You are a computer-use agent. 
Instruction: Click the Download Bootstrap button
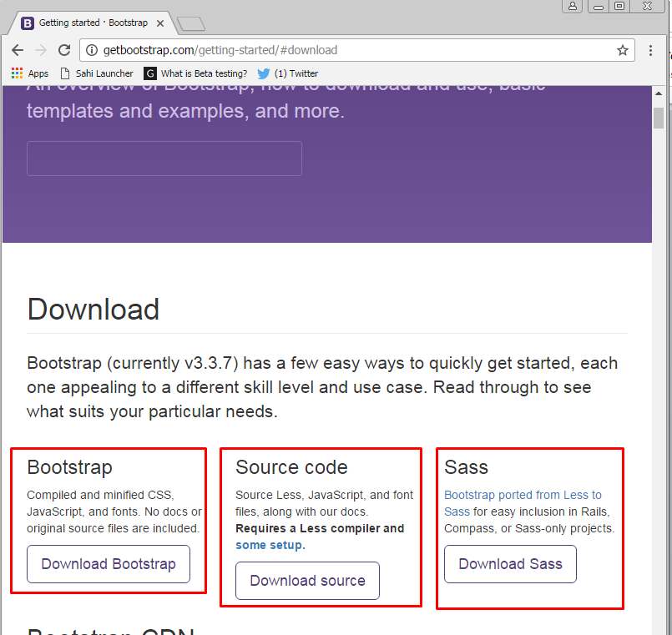tap(108, 564)
